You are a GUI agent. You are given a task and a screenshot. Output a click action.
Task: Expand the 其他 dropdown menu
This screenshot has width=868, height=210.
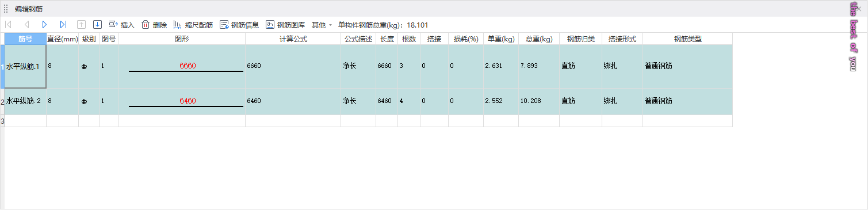(322, 25)
